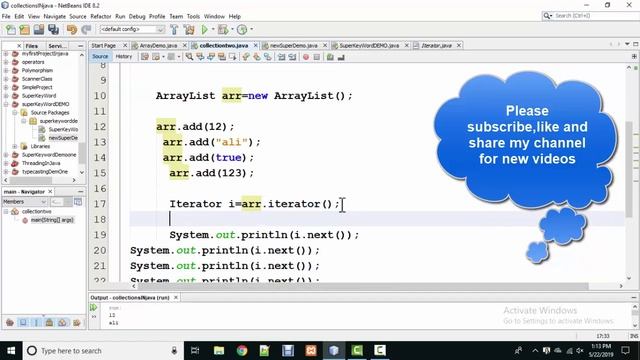Switch to the ArrayDemo.java tab
The height and width of the screenshot is (360, 640).
point(158,45)
